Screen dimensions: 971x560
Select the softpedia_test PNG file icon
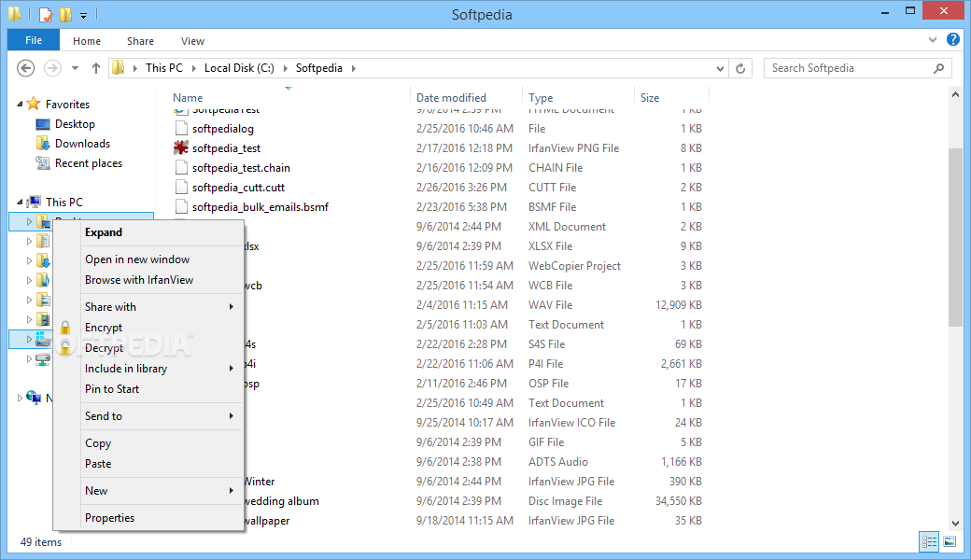point(181,147)
